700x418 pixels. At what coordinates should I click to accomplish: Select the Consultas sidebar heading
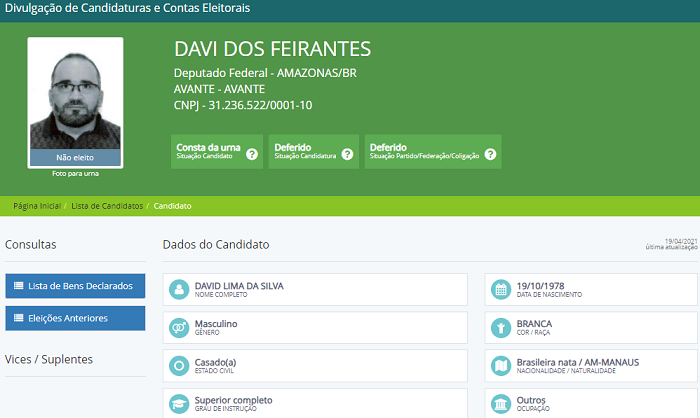31,244
